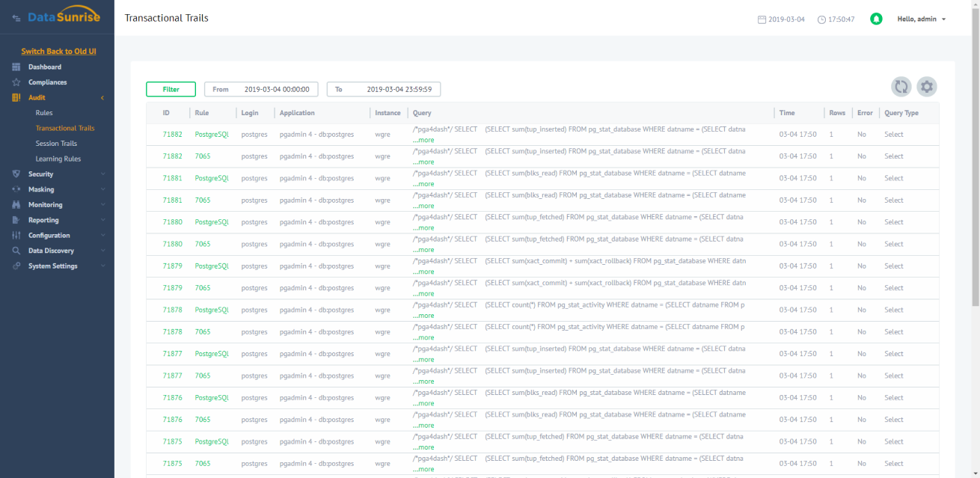Screen dimensions: 980x478
Task: Refresh the trails list with reload icon
Action: point(901,87)
